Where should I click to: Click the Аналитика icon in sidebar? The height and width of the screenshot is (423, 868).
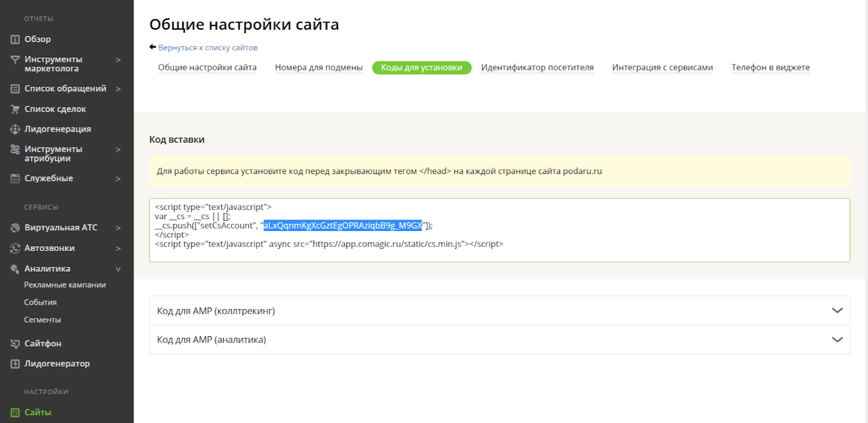point(15,269)
